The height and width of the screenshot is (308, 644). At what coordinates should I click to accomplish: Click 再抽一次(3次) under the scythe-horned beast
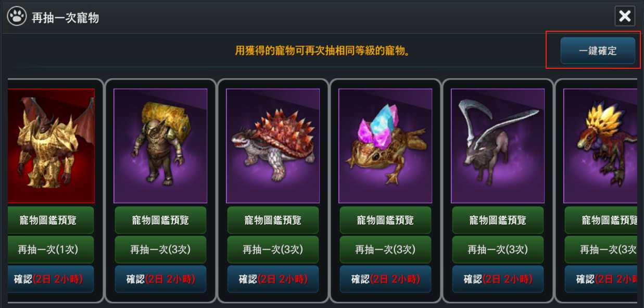498,249
